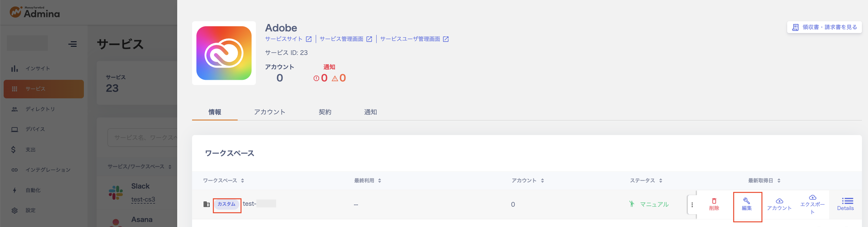
Task: Sort by 最終利用 column
Action: pos(379,181)
